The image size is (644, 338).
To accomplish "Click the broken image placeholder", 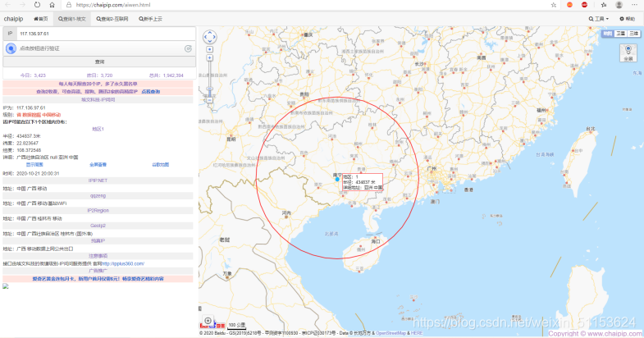I will tap(6, 286).
